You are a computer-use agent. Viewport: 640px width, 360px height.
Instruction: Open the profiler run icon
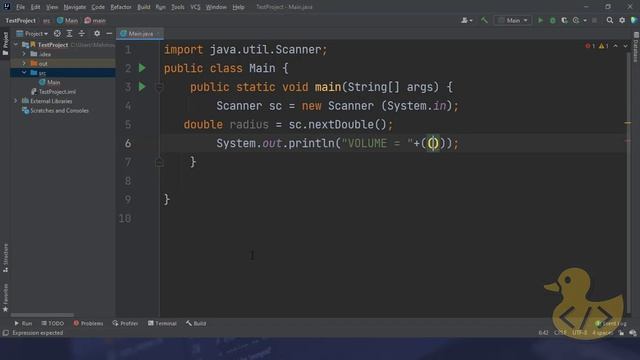(x=576, y=20)
